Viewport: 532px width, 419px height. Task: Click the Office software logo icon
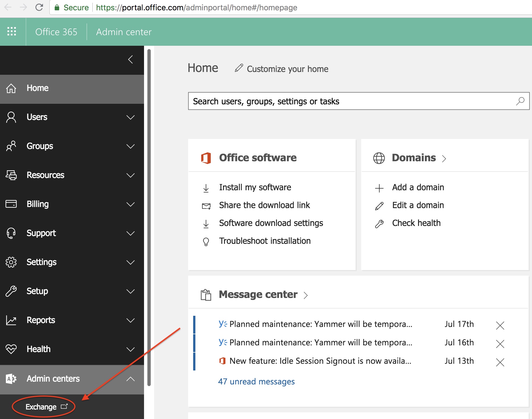(206, 158)
